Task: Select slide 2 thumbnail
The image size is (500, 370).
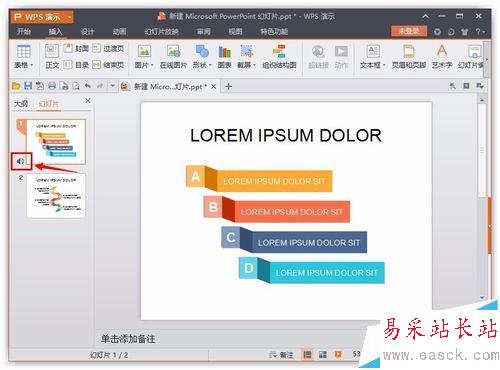Action: point(56,196)
